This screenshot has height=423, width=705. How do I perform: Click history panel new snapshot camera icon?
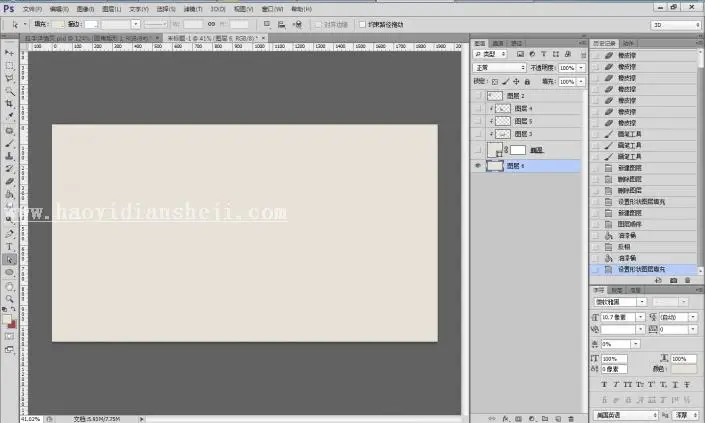[674, 280]
